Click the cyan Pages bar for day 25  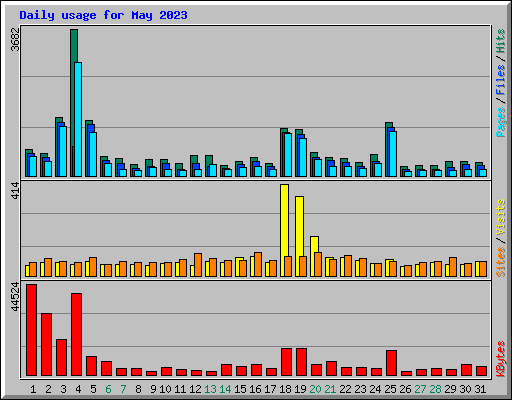click(393, 154)
